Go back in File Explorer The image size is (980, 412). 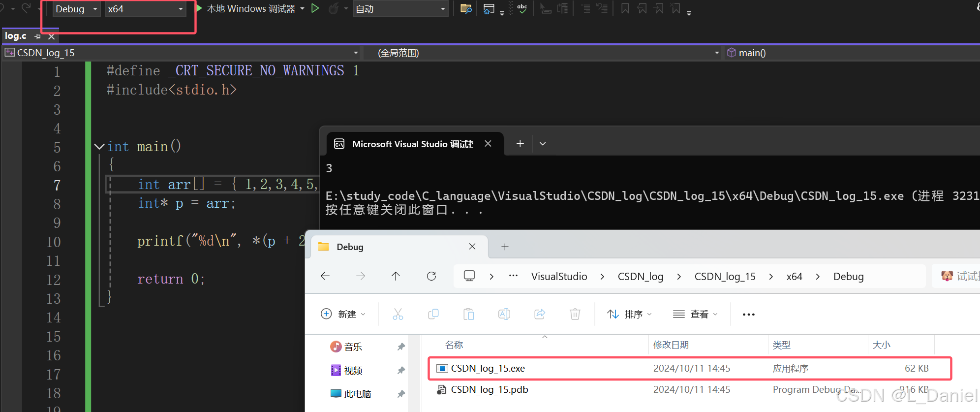[325, 276]
